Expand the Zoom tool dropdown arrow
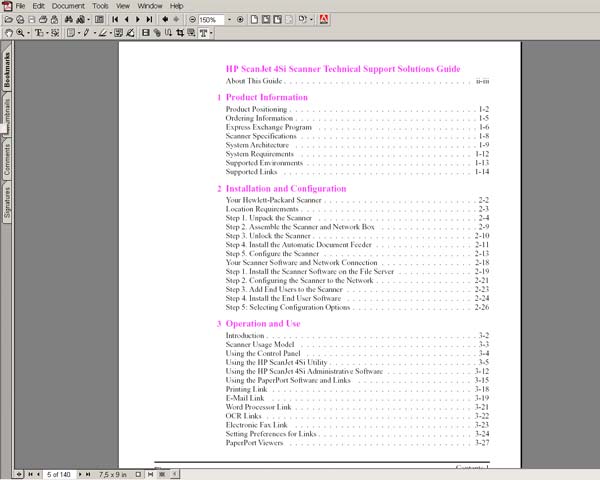 click(28, 34)
